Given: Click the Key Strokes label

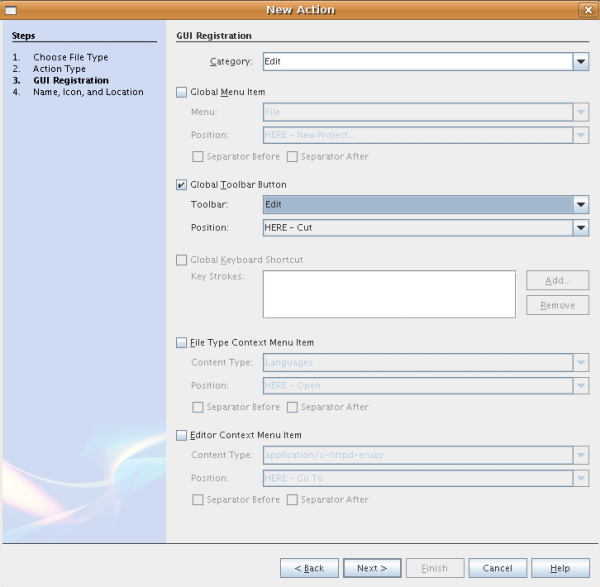Looking at the screenshot, I should coord(218,276).
